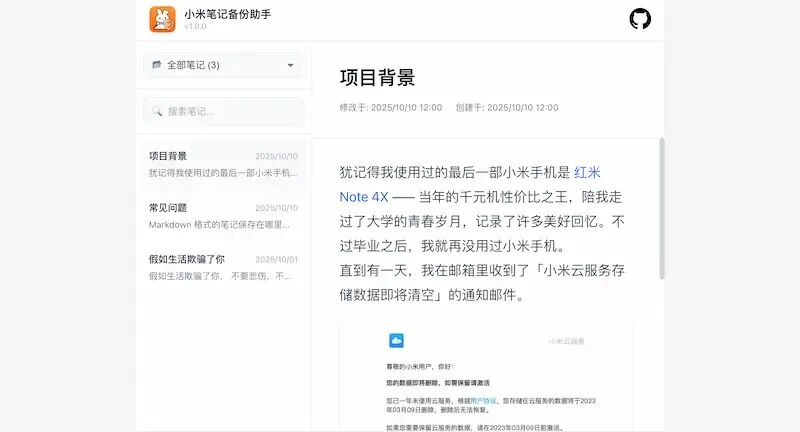Click the magnifier icon in search box
The height and width of the screenshot is (432, 800).
click(157, 111)
